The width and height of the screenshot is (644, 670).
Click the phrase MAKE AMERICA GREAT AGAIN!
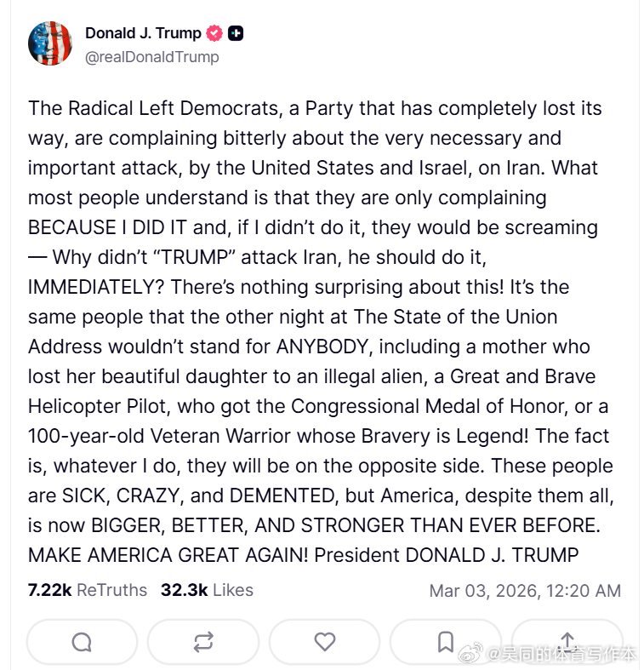[x=168, y=555]
